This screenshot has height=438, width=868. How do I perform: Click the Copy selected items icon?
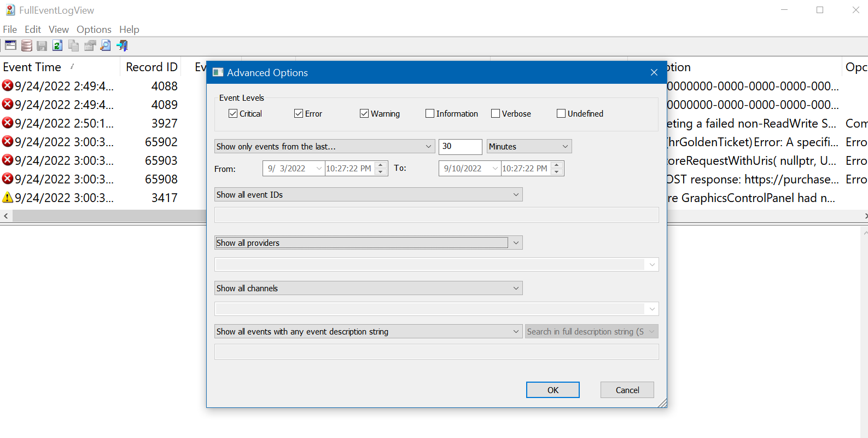coord(74,45)
